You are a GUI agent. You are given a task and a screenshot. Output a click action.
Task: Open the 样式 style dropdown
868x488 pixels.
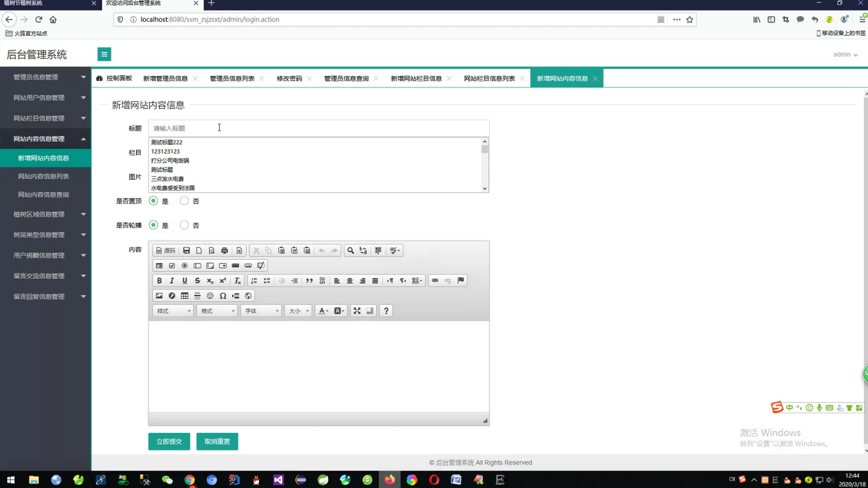pos(173,311)
